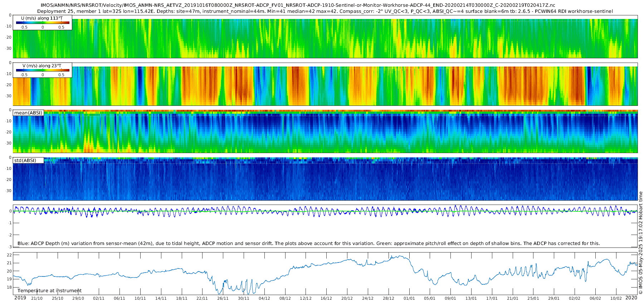This screenshot has height=304, width=644.
Task: Click the '10/11' date tick label
Action: (140, 299)
